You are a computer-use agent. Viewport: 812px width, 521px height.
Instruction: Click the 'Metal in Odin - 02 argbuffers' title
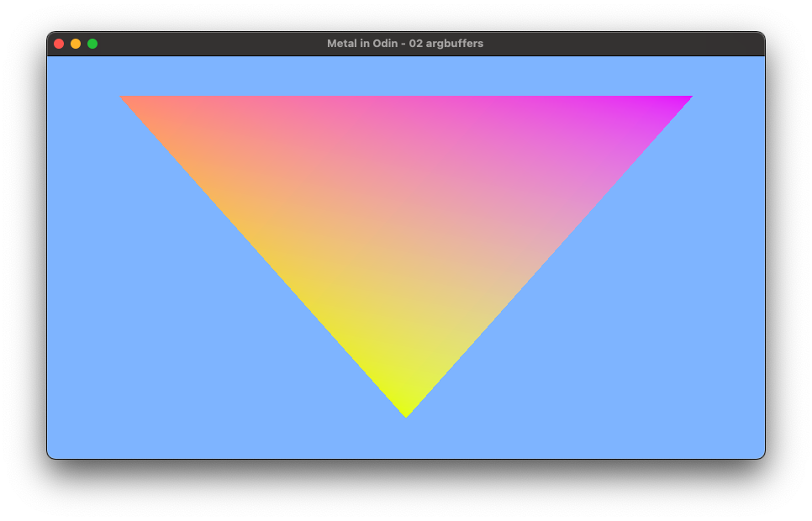(x=405, y=44)
